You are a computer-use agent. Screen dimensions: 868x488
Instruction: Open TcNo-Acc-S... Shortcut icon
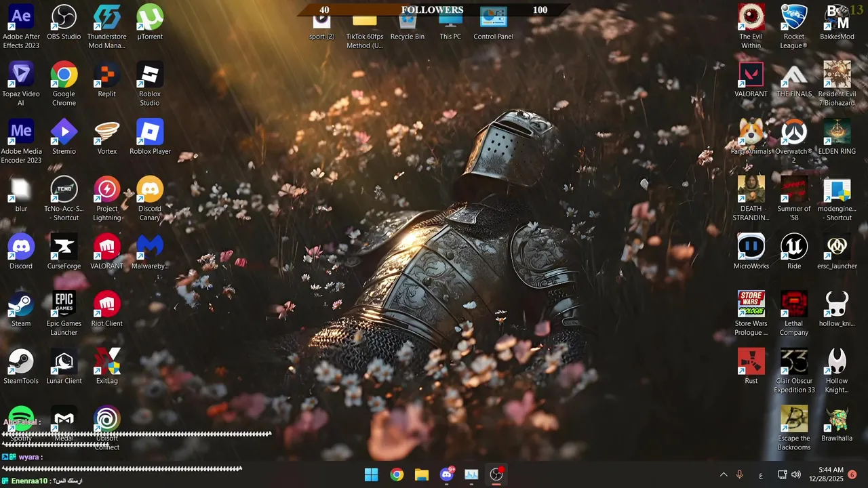[x=64, y=199]
